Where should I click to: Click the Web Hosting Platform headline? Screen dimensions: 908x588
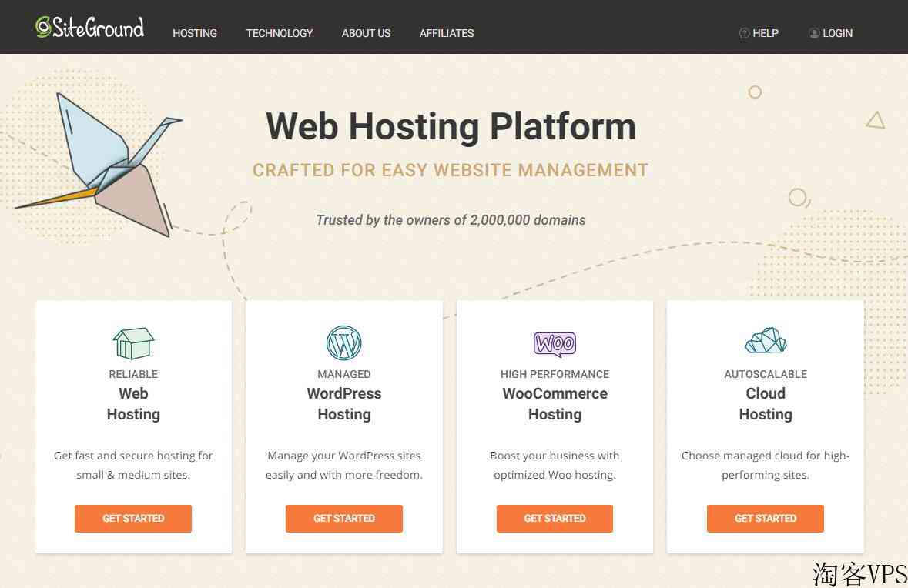click(451, 126)
